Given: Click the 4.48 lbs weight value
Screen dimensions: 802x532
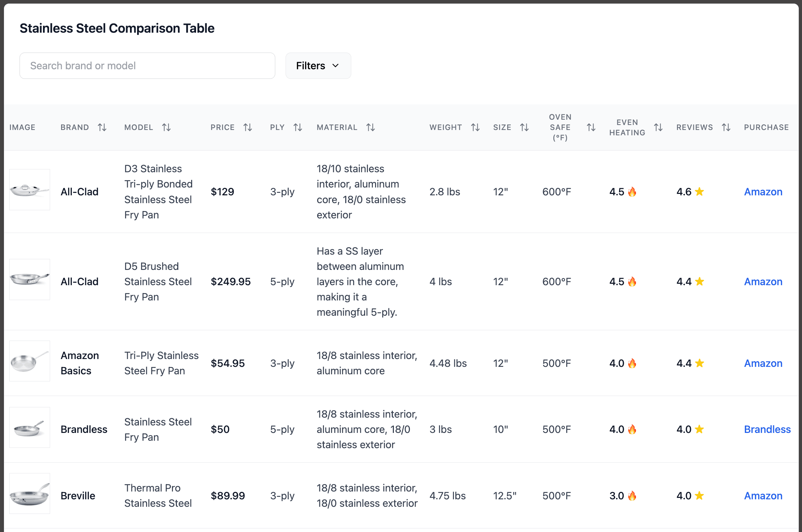Looking at the screenshot, I should (x=448, y=363).
